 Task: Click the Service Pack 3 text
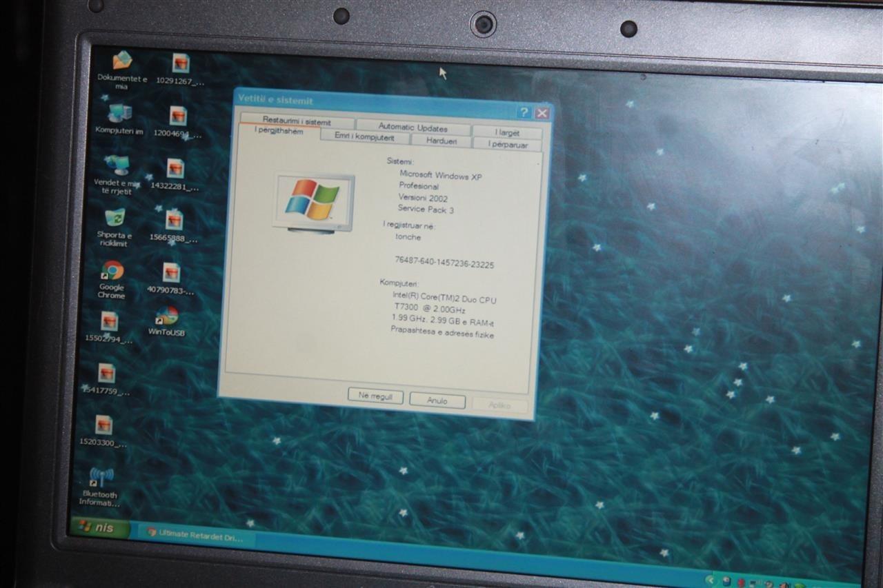click(x=426, y=209)
